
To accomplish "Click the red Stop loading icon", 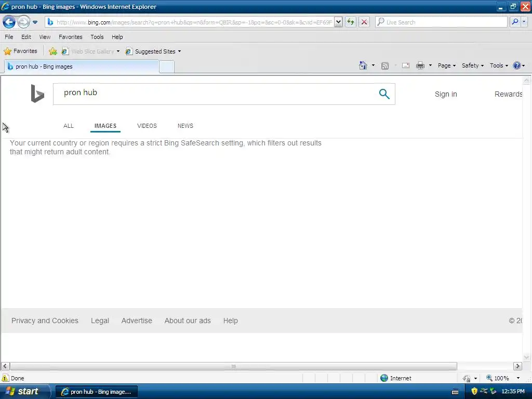I will pos(364,22).
